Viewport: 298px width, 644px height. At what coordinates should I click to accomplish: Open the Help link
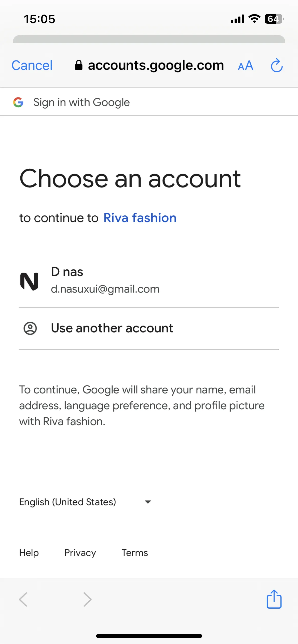[29, 553]
